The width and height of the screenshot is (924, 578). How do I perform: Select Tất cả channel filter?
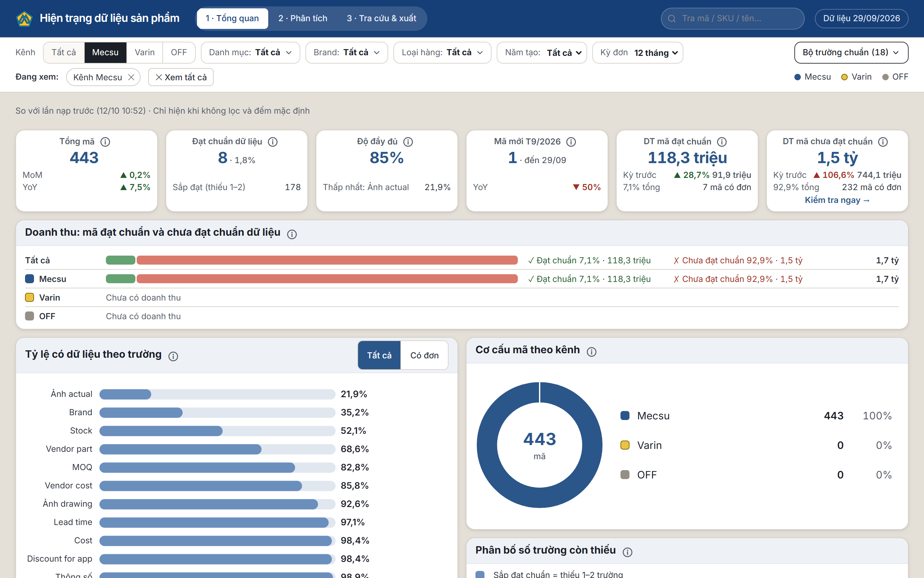click(64, 52)
